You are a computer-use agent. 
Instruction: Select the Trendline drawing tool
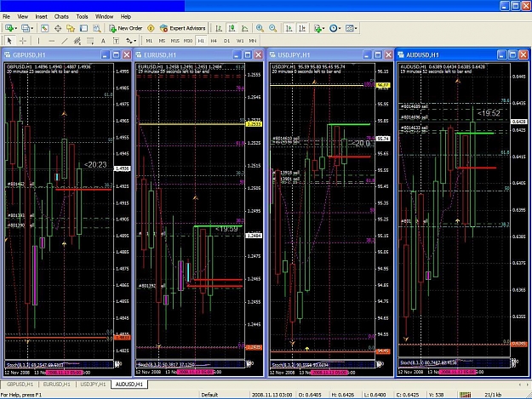65,41
